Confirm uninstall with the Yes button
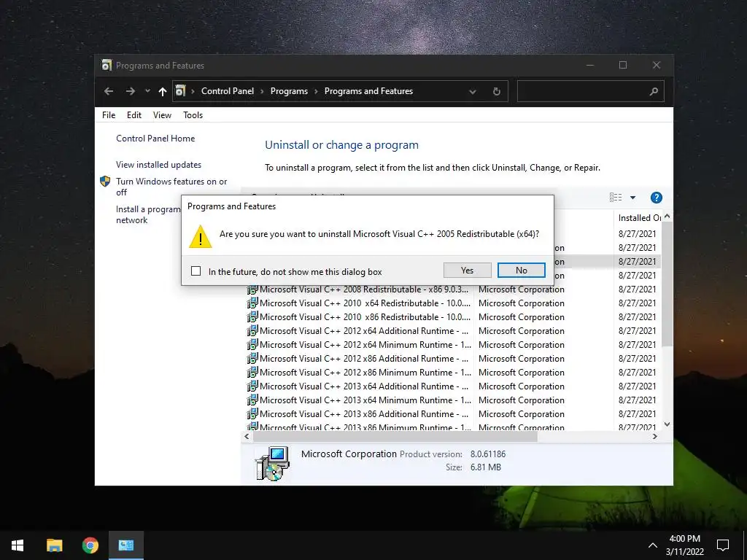Image resolution: width=747 pixels, height=560 pixels. [x=467, y=271]
